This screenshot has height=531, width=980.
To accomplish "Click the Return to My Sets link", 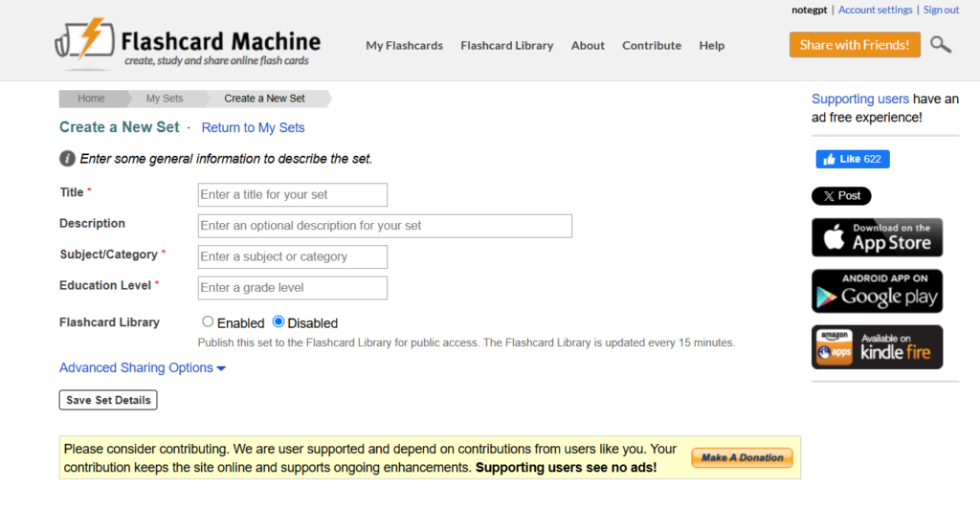I will click(253, 127).
